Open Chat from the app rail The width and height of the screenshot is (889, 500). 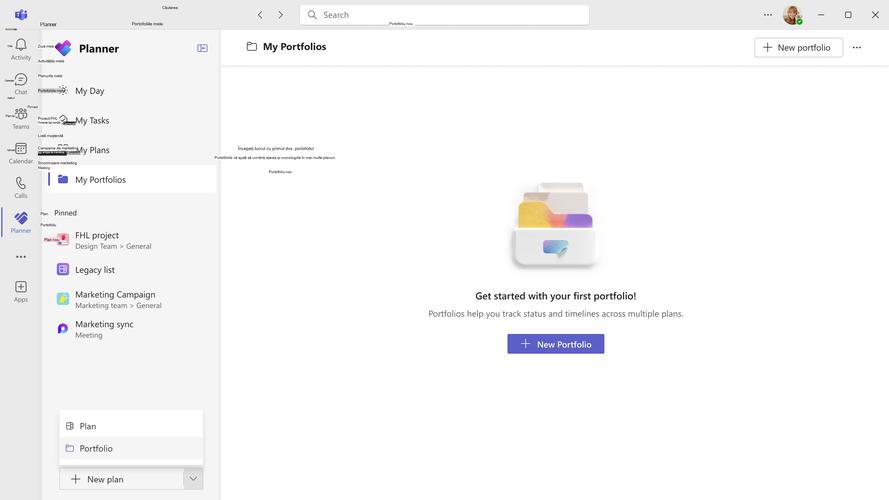[x=21, y=84]
